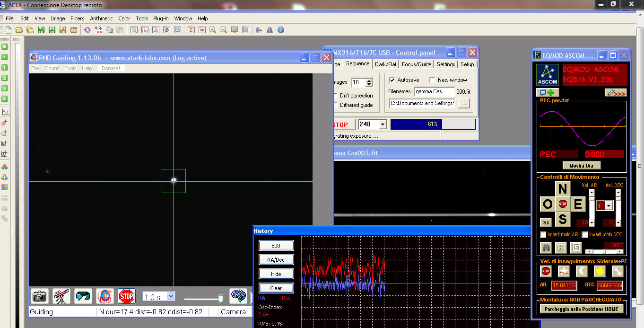This screenshot has width=644, height=328.
Task: Open the PHD exposure duration dropdown
Action: click(171, 296)
